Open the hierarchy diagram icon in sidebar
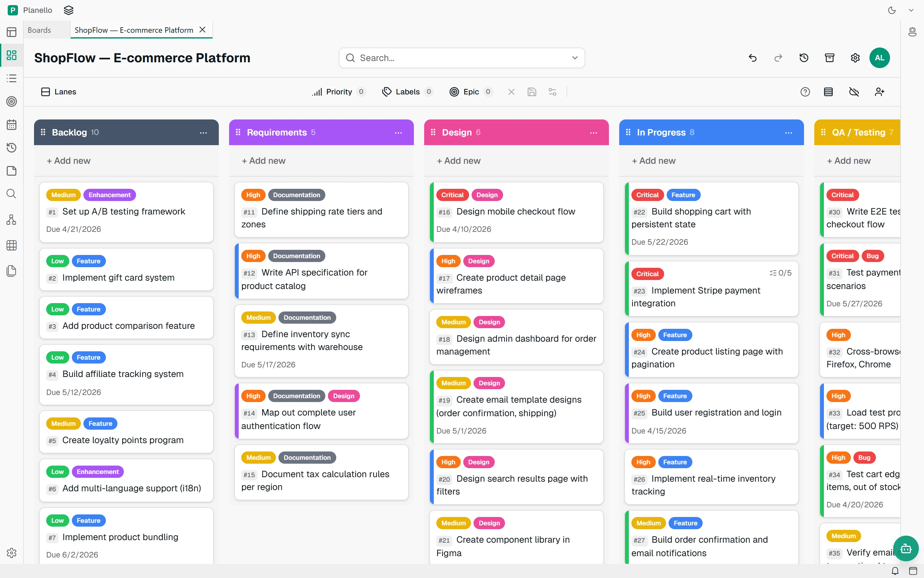The width and height of the screenshot is (924, 578). 12,219
